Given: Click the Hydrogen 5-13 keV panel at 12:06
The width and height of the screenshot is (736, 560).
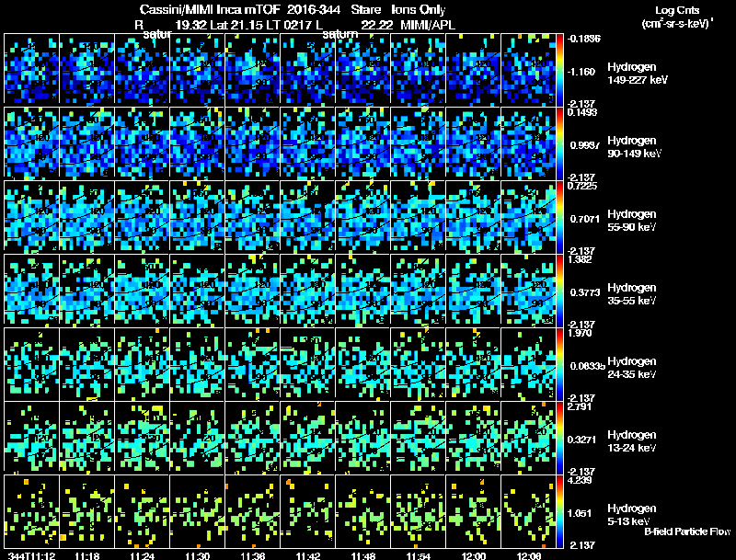Looking at the screenshot, I should [528, 511].
